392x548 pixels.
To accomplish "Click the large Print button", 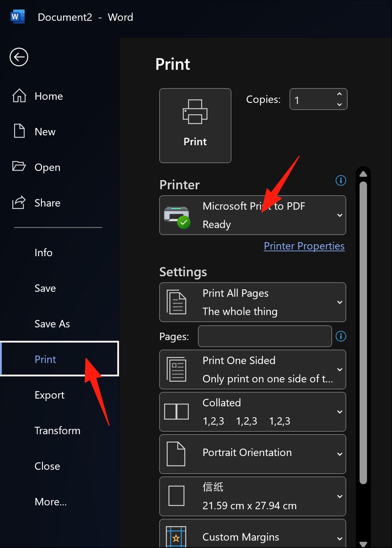I will [195, 125].
